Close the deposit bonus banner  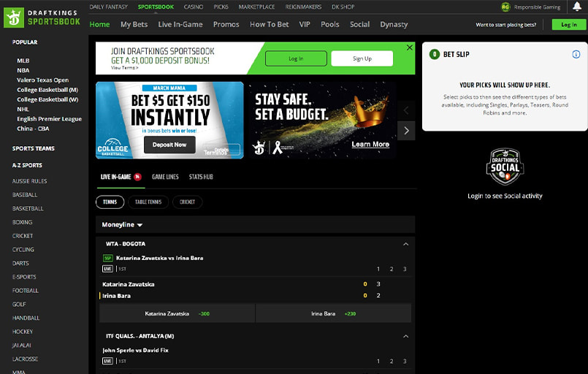coord(410,47)
